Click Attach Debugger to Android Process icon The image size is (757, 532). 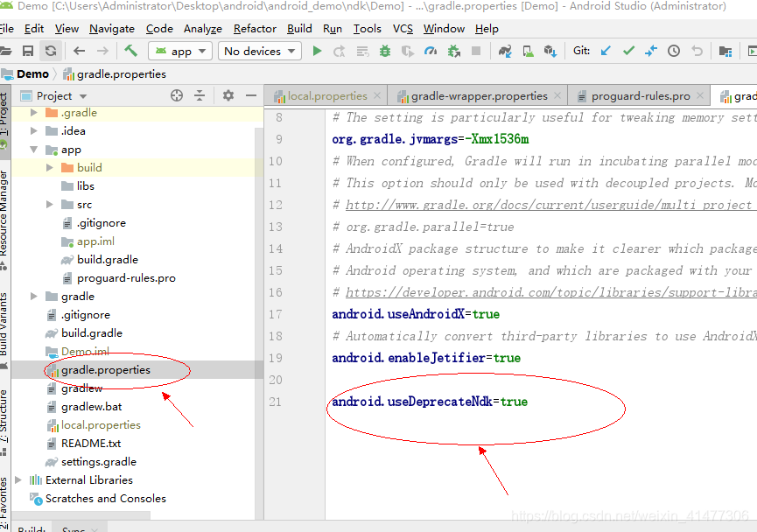(x=454, y=51)
